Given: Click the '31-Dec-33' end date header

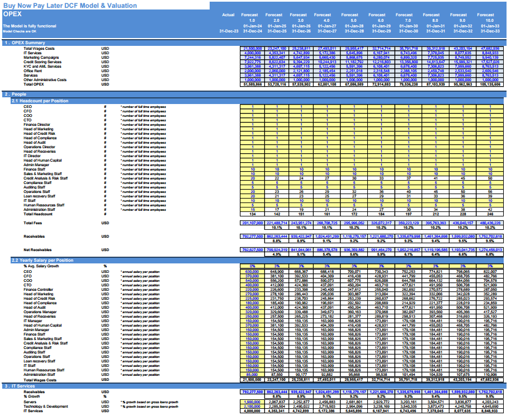Looking at the screenshot, I should point(490,31).
